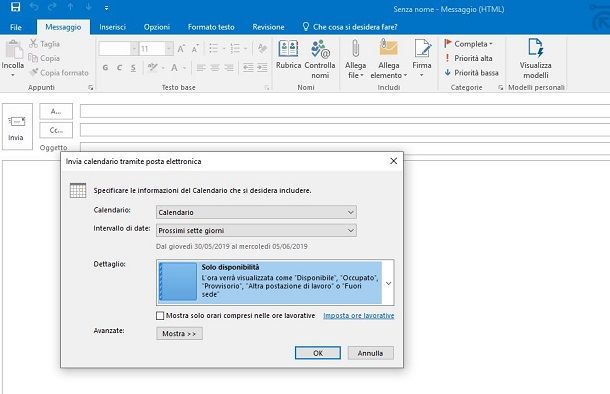Click the Copia button
This screenshot has width=610, height=394.
pyautogui.click(x=44, y=58)
